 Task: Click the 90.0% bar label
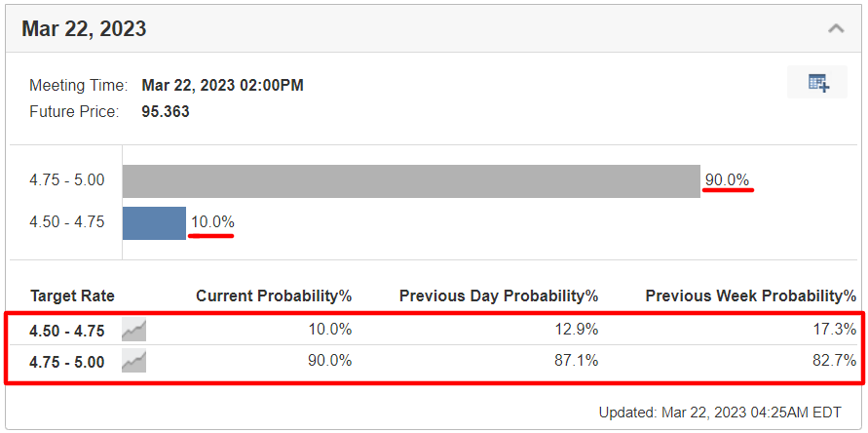coord(727,180)
